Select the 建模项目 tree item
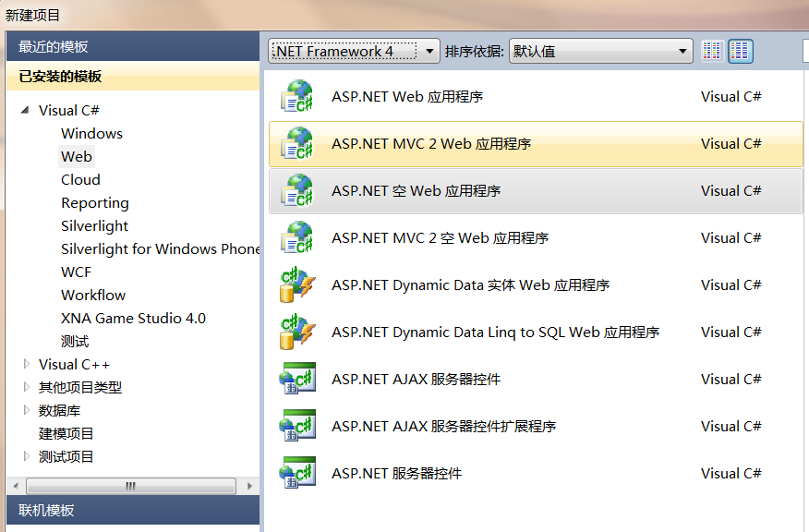Screen dimensions: 809x532 [66, 433]
